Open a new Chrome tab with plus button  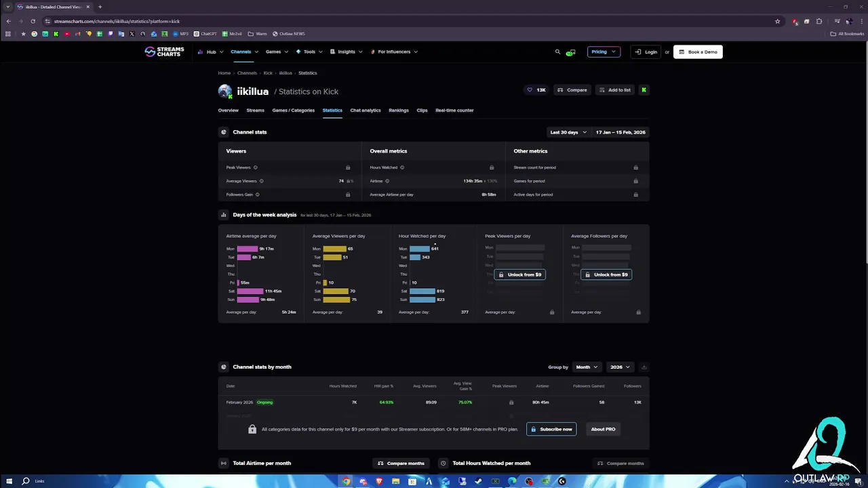click(100, 7)
